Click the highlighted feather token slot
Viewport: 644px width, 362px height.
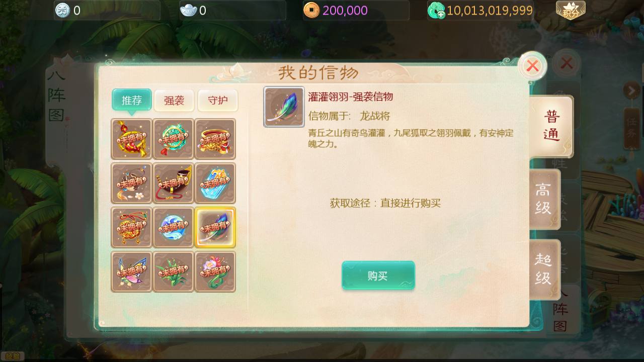coord(215,227)
